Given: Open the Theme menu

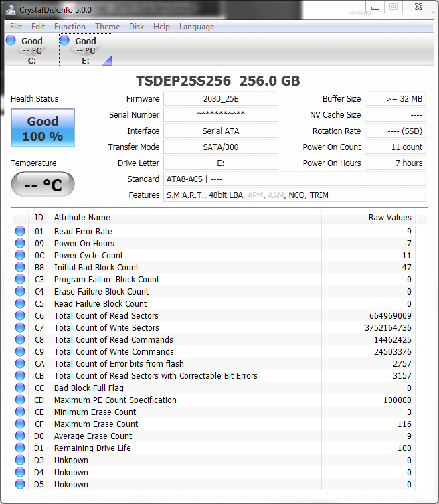Looking at the screenshot, I should [x=107, y=27].
